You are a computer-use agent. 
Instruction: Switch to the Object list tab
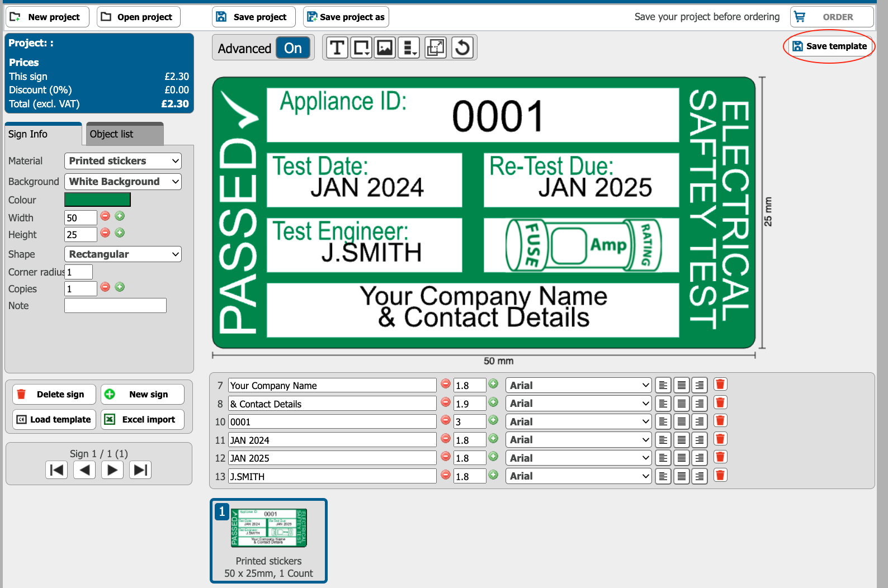[125, 134]
